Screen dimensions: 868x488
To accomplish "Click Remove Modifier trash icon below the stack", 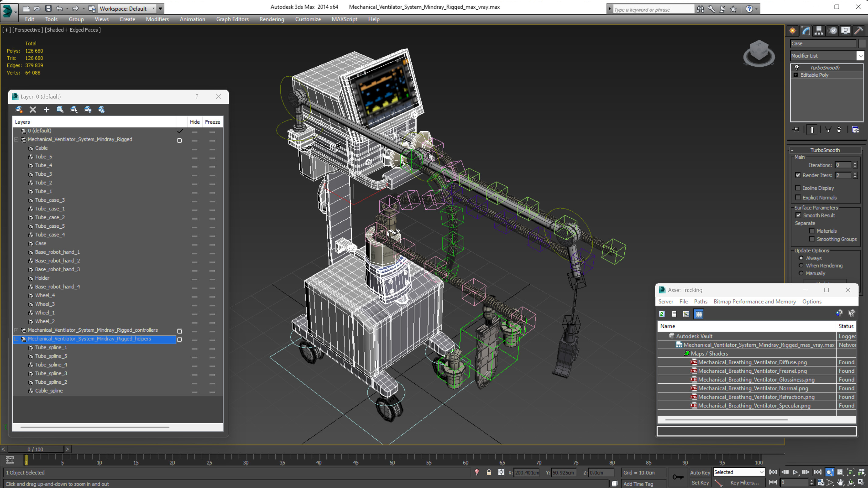I will click(x=839, y=129).
